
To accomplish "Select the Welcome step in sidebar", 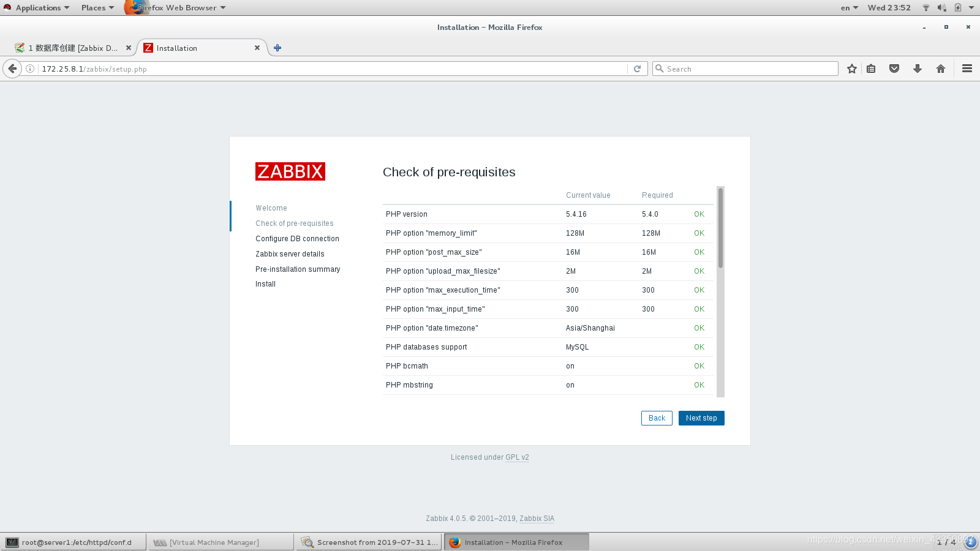I will pyautogui.click(x=271, y=208).
